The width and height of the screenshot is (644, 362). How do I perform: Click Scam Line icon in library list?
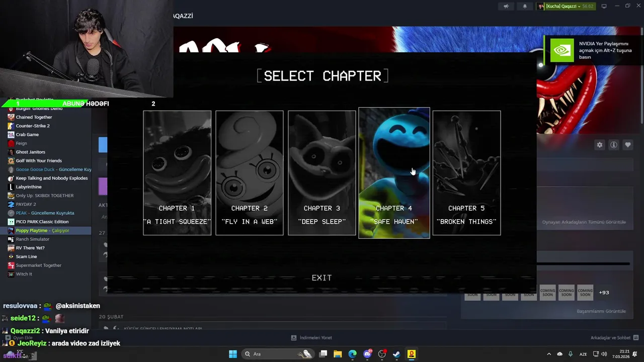pyautogui.click(x=11, y=256)
